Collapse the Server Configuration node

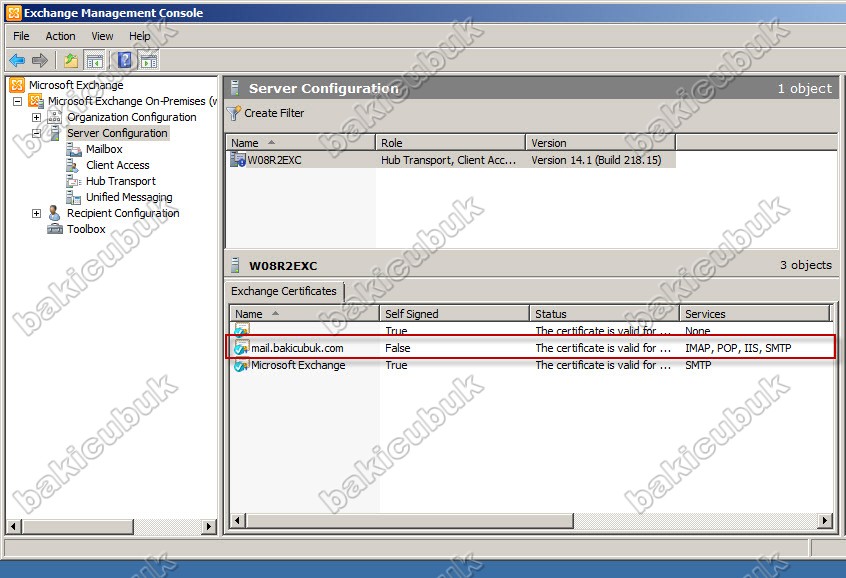[36, 133]
